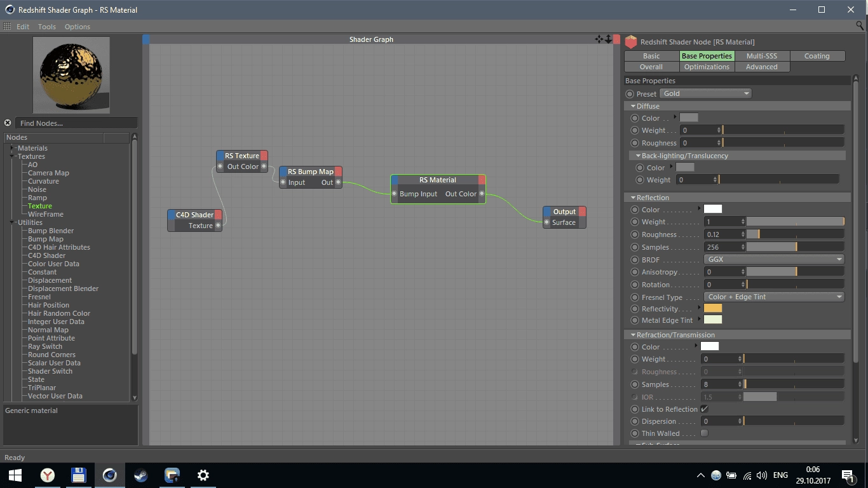Toggle the Link to Reflection checkbox
Image resolution: width=868 pixels, height=488 pixels.
click(x=704, y=409)
